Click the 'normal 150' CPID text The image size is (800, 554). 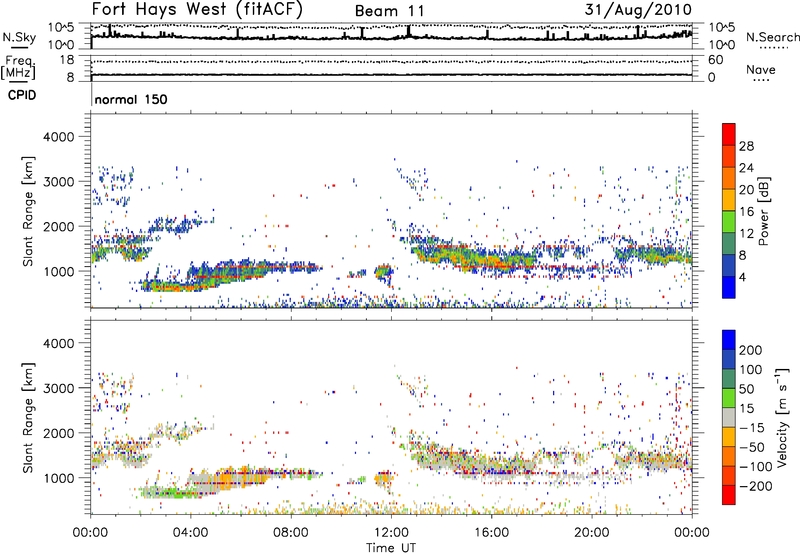tap(131, 99)
